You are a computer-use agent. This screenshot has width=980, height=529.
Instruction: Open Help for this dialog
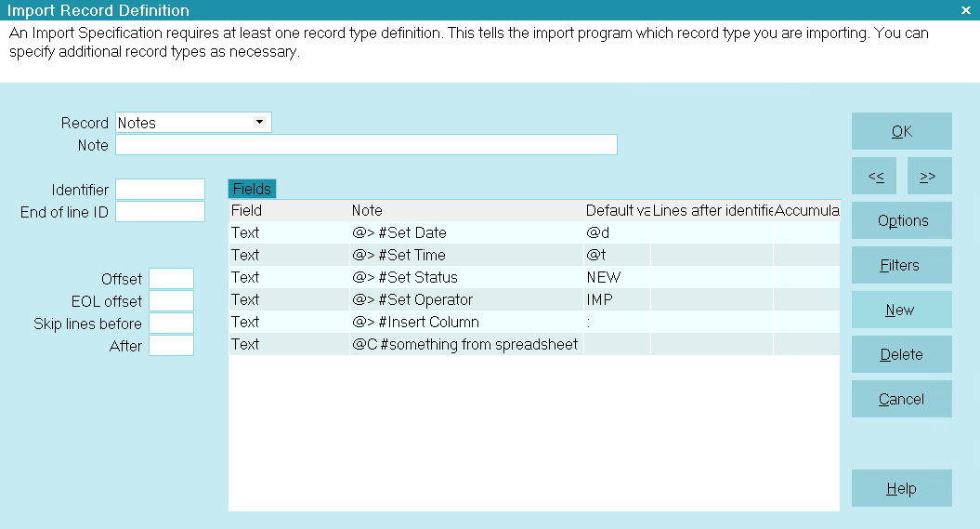pyautogui.click(x=901, y=488)
